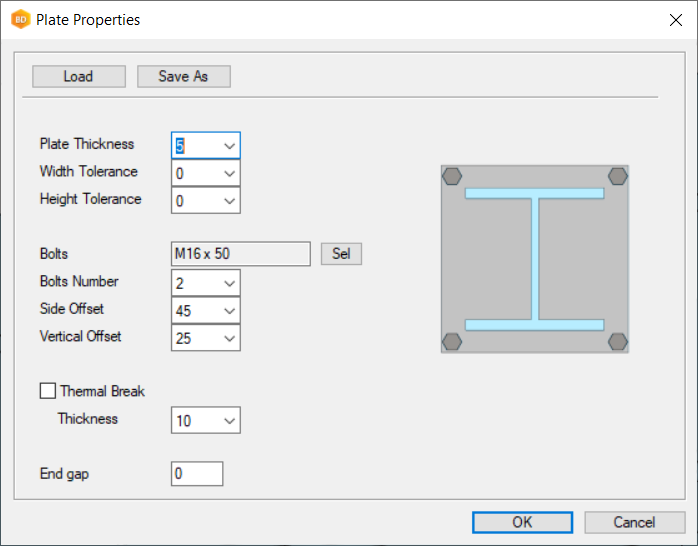
Task: Click the bottom-left bolt in plate preview
Action: [452, 341]
